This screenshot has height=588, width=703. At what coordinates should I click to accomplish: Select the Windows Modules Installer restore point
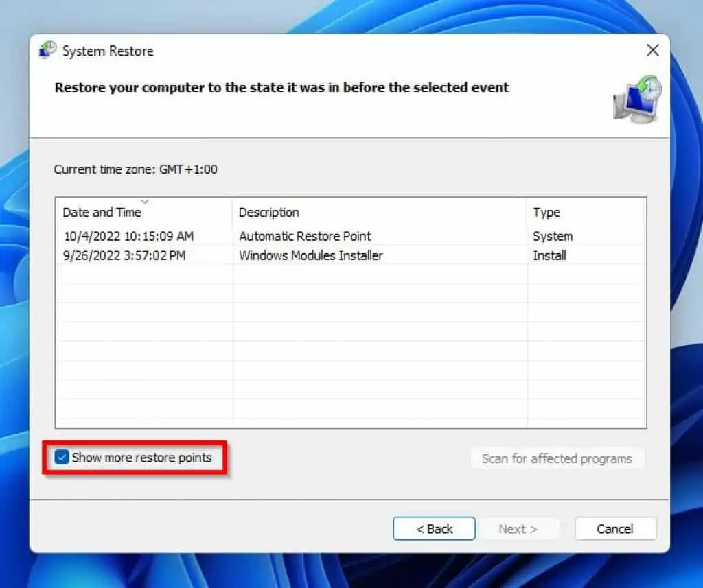pyautogui.click(x=310, y=255)
